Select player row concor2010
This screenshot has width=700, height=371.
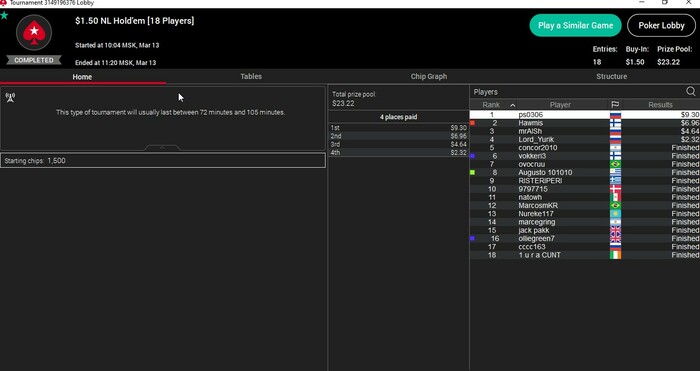pyautogui.click(x=585, y=148)
